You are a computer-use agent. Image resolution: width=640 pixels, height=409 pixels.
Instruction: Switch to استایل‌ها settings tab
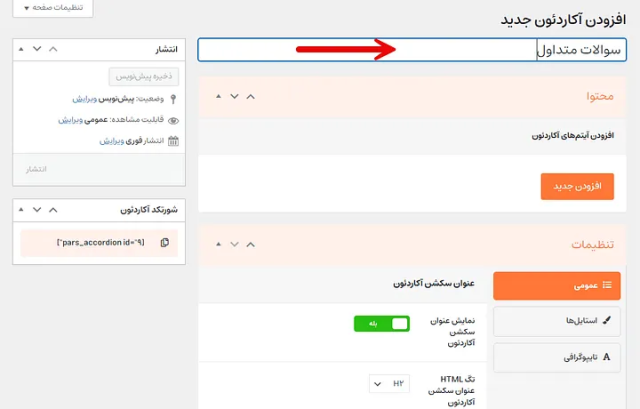pos(557,321)
